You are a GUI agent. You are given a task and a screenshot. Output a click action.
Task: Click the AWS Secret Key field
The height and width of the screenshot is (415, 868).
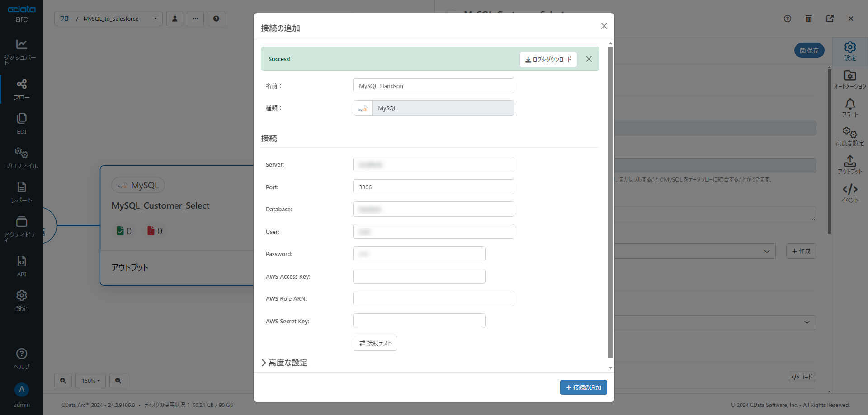pyautogui.click(x=419, y=321)
